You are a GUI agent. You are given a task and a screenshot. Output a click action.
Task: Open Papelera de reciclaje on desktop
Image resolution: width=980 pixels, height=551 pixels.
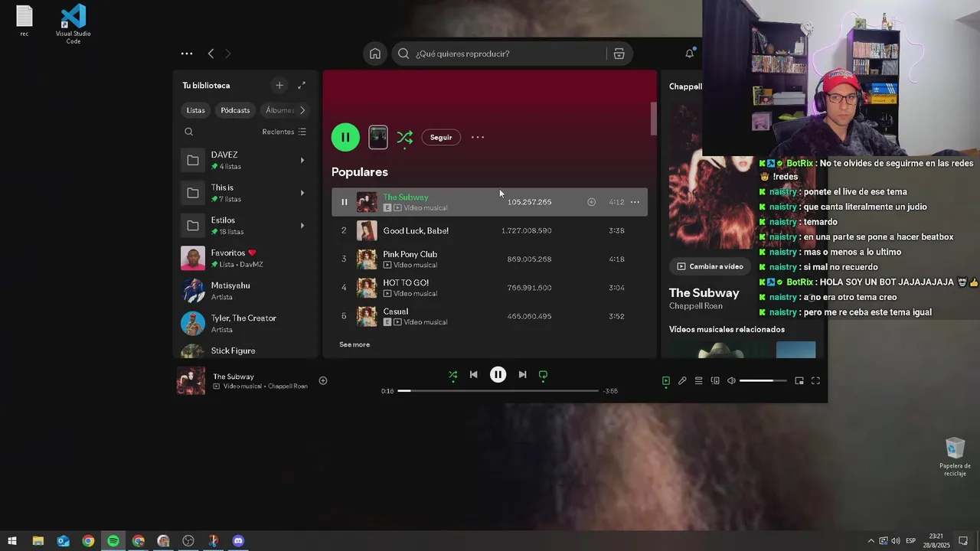pos(955,457)
